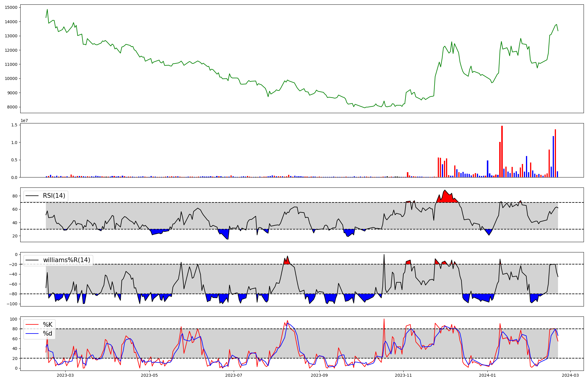Click the 2024-01 x-axis date label
Screen dimensions: 588x382
click(487, 375)
